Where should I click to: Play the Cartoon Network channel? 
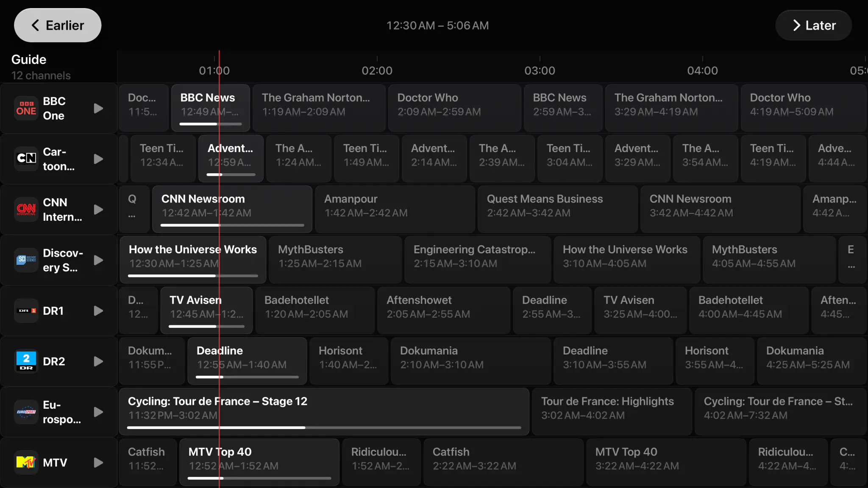coord(98,159)
